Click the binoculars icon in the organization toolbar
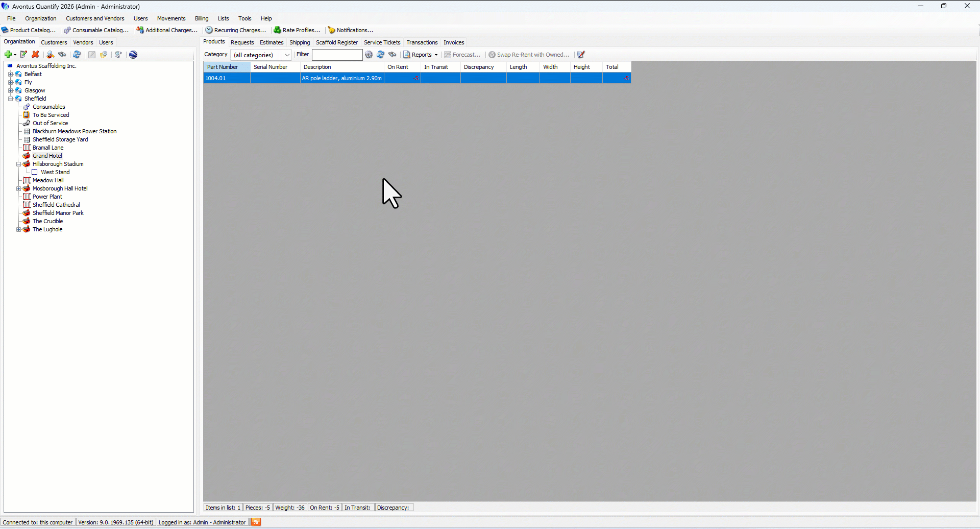 62,55
